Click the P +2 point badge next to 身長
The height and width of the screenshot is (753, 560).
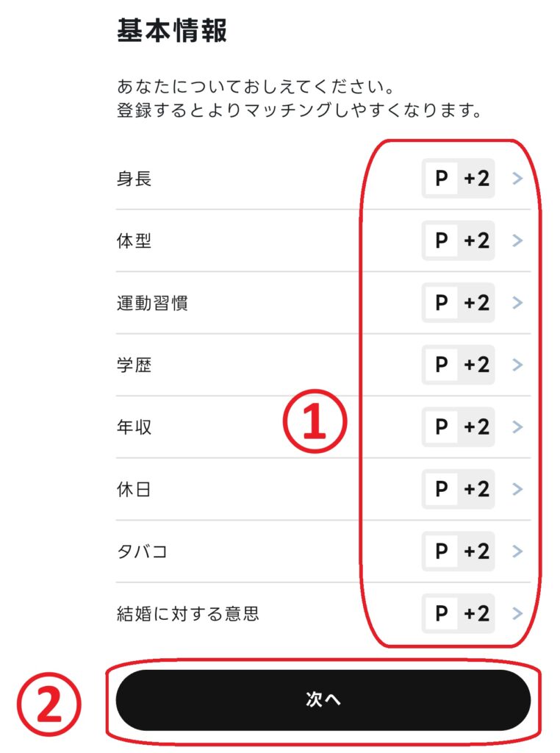457,178
